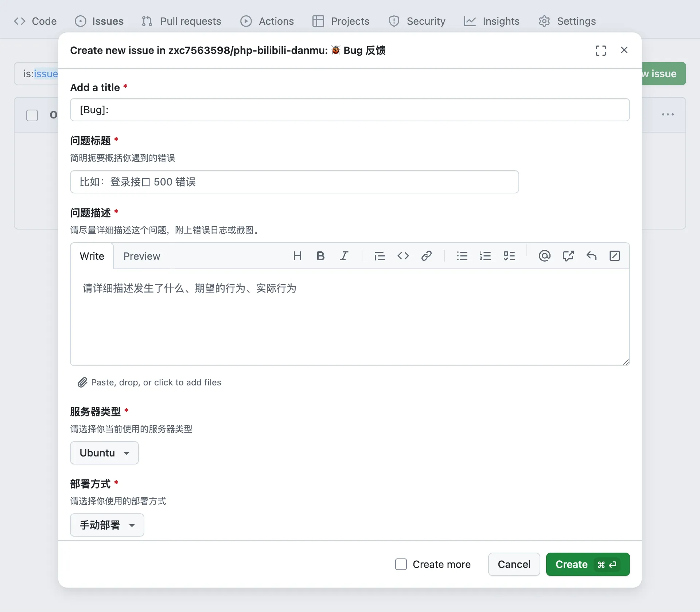Insert a code snippet
This screenshot has height=612, width=700.
point(403,256)
